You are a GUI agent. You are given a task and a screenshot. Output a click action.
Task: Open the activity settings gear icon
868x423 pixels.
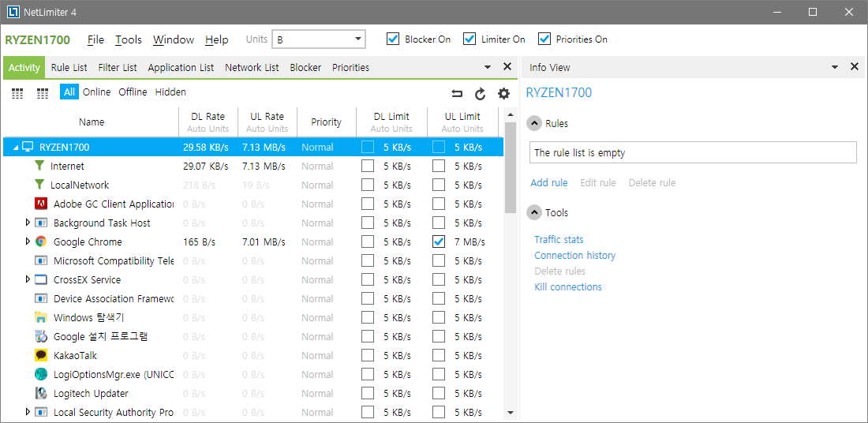click(x=503, y=94)
